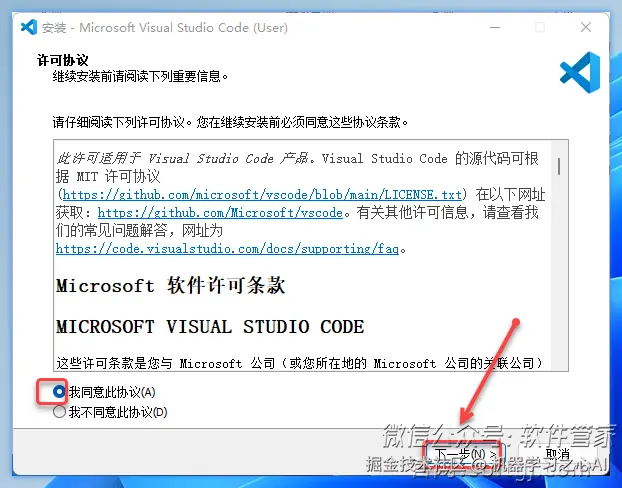The image size is (622, 488).
Task: Click the line starting "这些许可条款是您与 Microsoft 公司"
Action: click(x=299, y=363)
